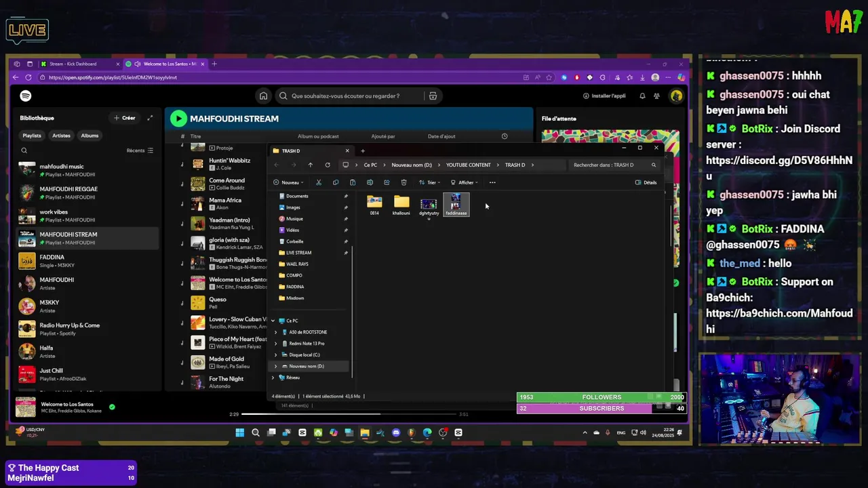The height and width of the screenshot is (488, 868).
Task: Open the Nouveau dropdown in Explorer
Action: (x=289, y=182)
